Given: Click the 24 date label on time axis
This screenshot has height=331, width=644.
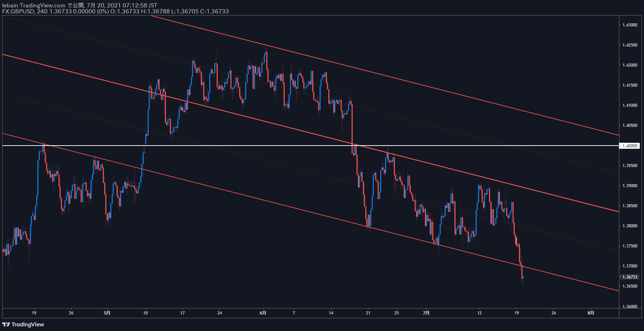Looking at the screenshot, I should [220, 313].
